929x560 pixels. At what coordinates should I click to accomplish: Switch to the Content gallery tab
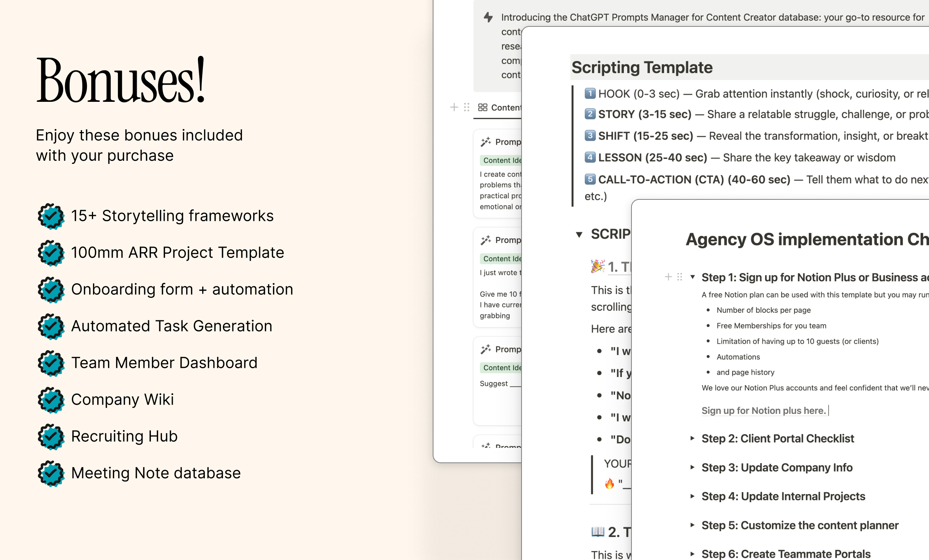[x=505, y=108]
